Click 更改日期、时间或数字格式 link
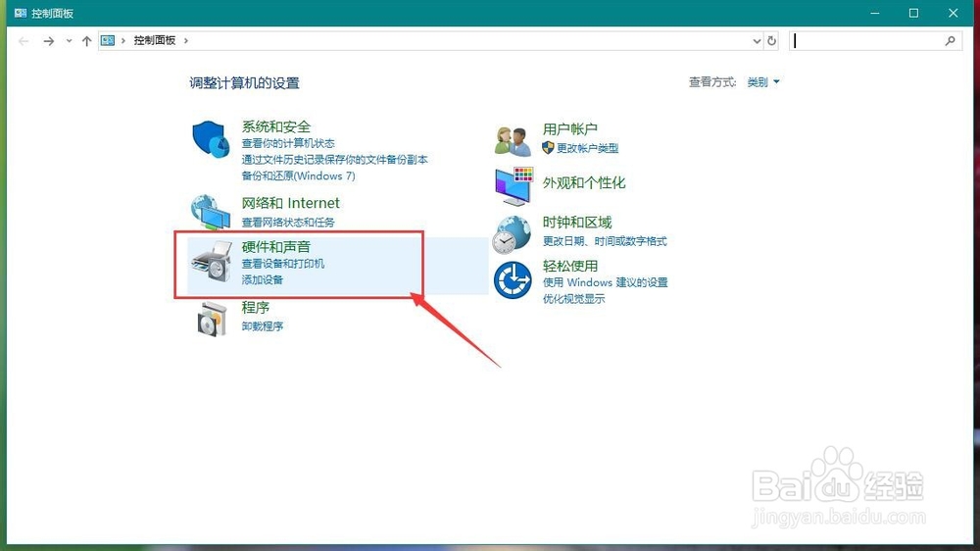 point(604,241)
